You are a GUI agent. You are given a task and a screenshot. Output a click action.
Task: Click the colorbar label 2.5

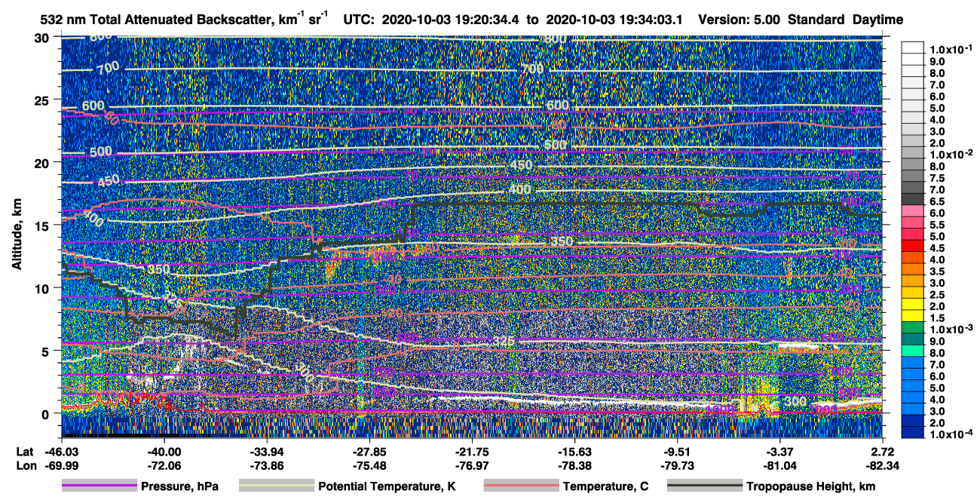click(x=936, y=294)
